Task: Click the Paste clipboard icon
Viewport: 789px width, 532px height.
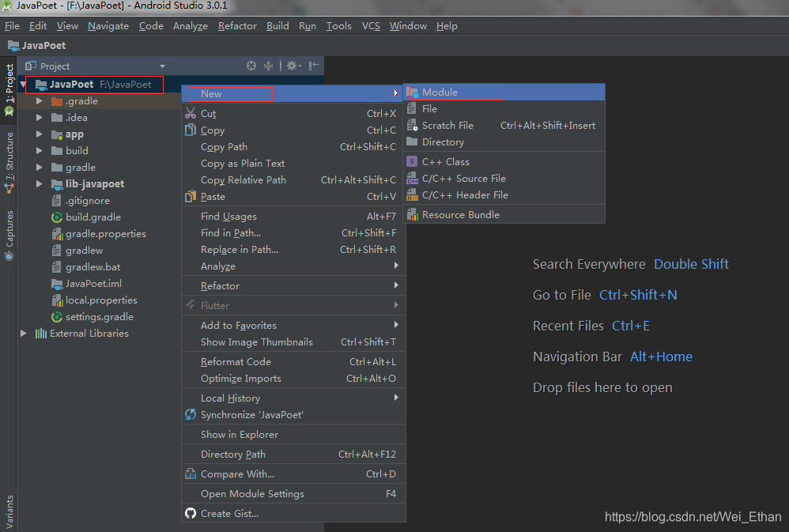Action: click(191, 196)
